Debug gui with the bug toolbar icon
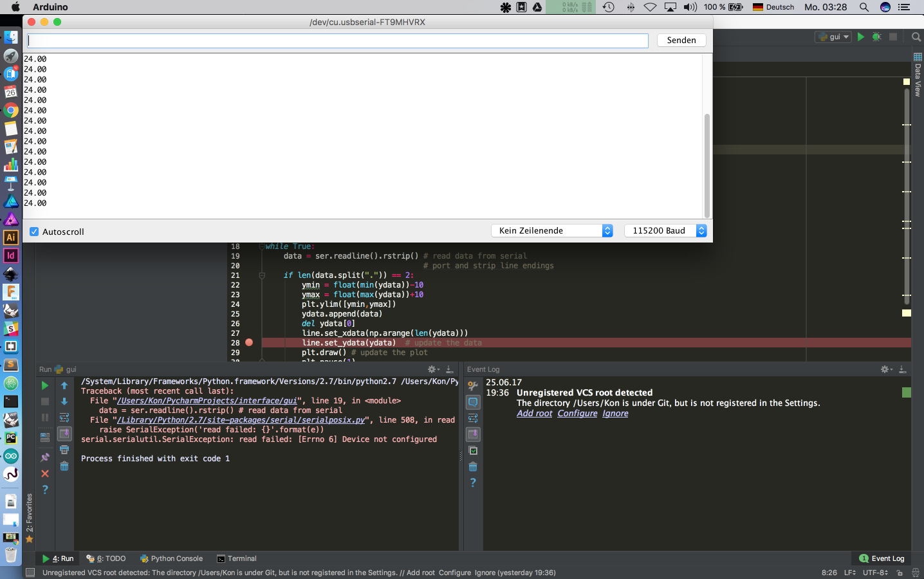Image resolution: width=924 pixels, height=579 pixels. tap(876, 37)
